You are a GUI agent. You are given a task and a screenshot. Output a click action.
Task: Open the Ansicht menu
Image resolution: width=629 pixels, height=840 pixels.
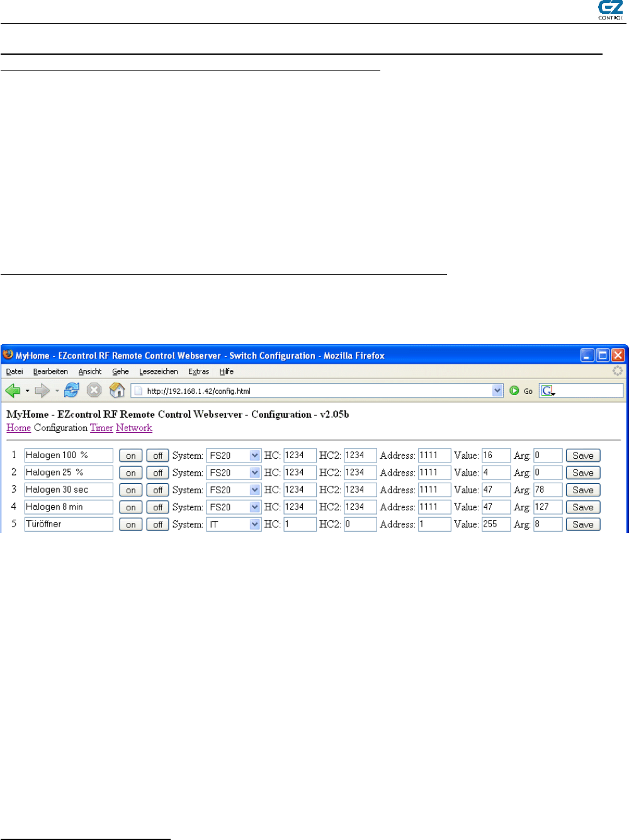(x=90, y=372)
